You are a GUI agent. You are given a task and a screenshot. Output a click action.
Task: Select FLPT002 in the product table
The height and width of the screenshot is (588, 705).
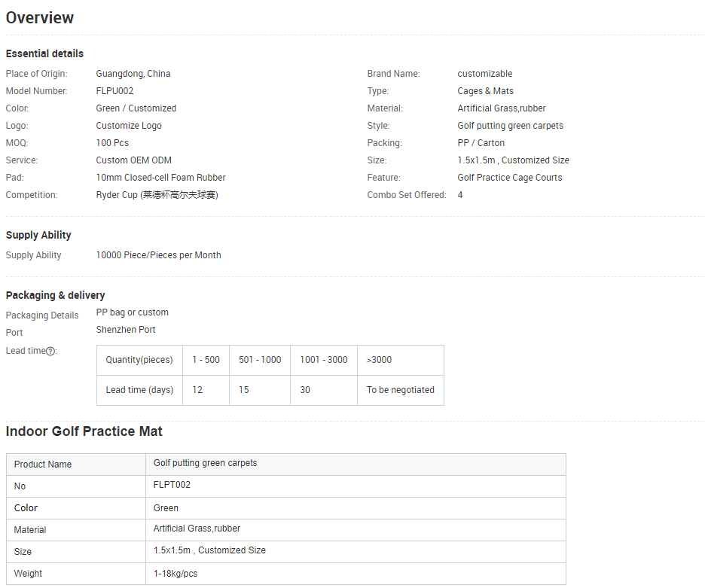(172, 485)
